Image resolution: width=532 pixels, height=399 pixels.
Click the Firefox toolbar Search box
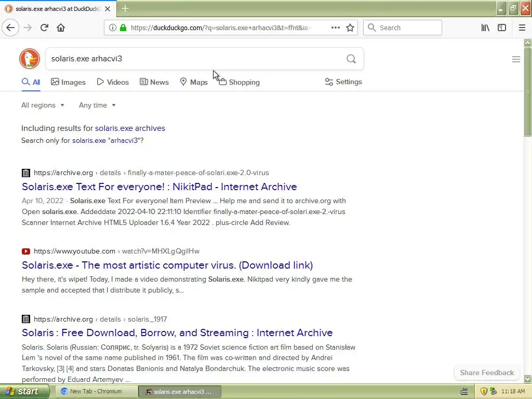click(403, 28)
